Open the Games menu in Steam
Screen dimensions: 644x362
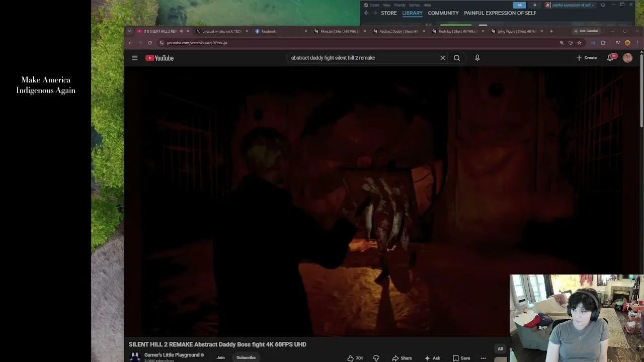[x=415, y=5]
